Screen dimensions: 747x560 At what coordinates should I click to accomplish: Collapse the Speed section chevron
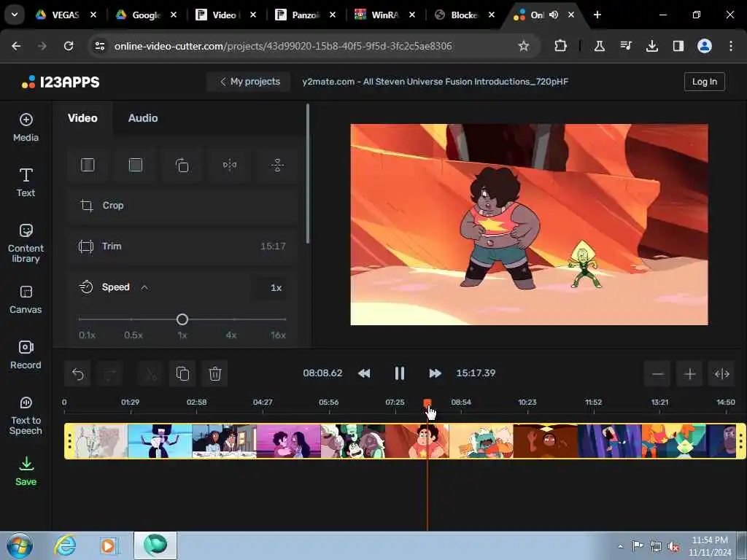[144, 287]
